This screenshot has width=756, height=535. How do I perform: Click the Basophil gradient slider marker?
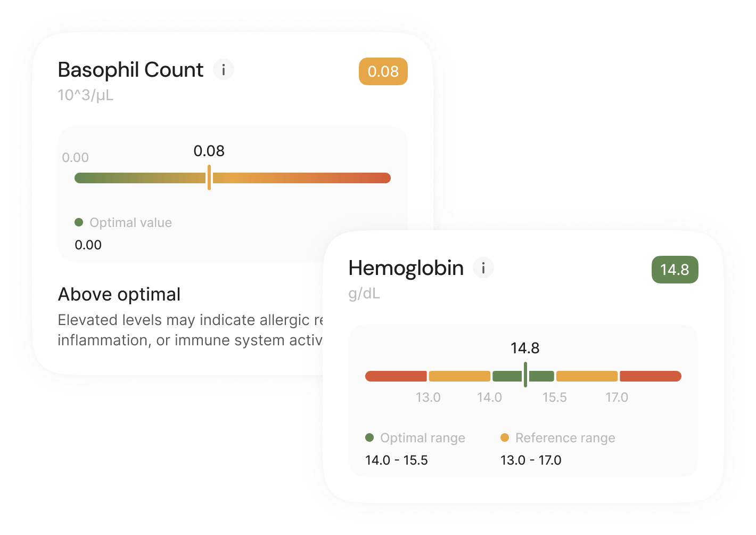coord(209,177)
